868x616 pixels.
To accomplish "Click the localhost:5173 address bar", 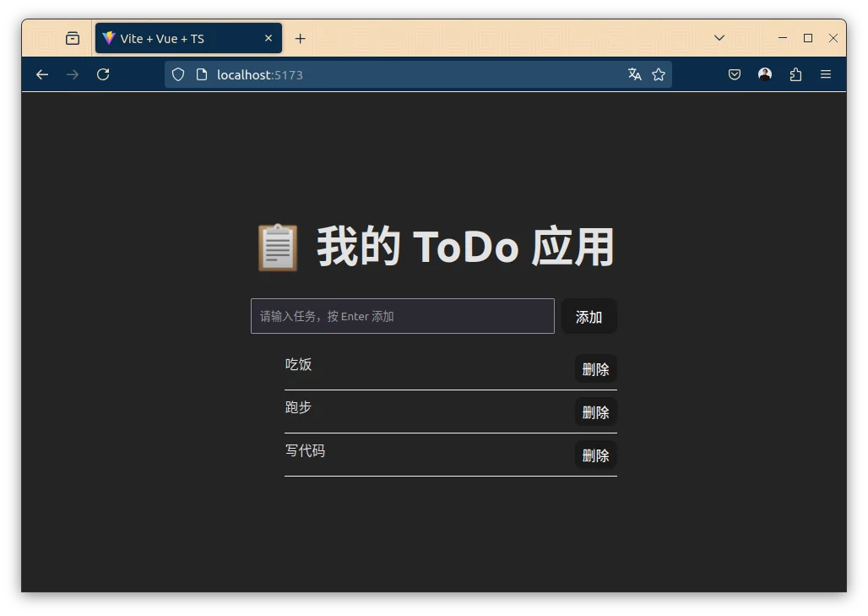I will (418, 75).
